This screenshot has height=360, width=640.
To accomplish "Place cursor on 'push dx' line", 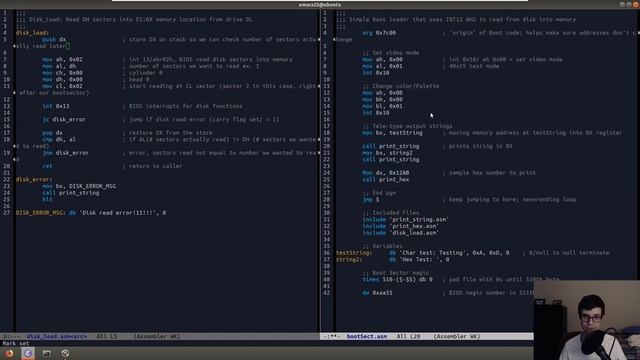I will click(54, 40).
